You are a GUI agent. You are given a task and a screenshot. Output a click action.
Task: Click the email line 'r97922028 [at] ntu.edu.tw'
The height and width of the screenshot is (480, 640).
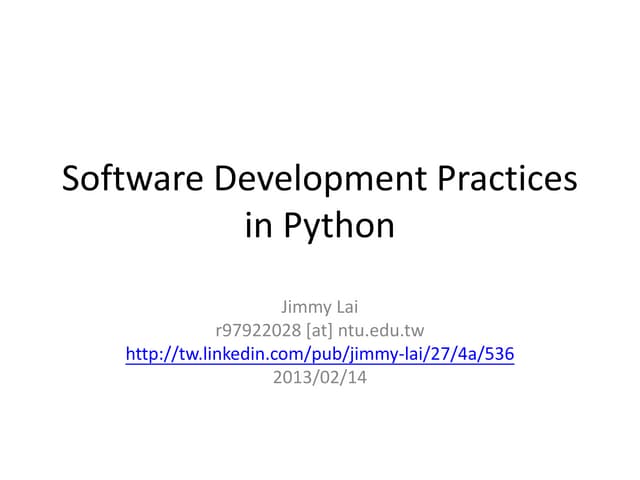tap(320, 330)
